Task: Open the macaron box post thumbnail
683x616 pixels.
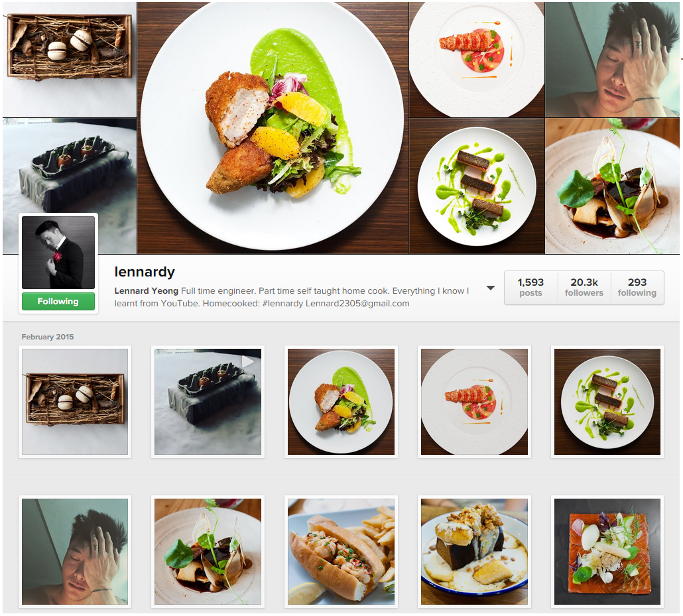Action: (75, 402)
